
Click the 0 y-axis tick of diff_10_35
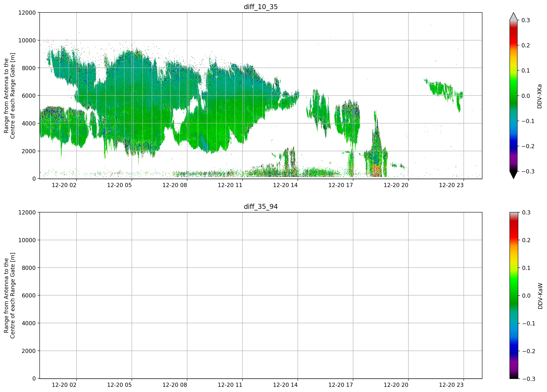pos(34,179)
